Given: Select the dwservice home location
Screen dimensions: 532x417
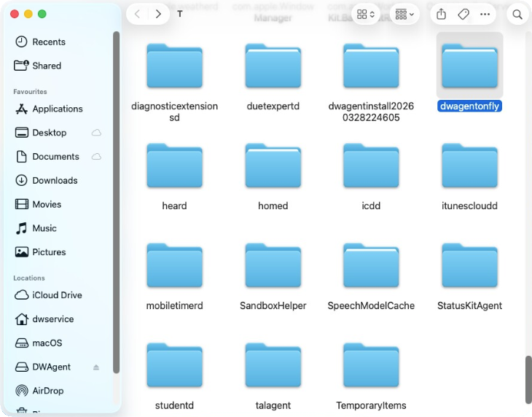Looking at the screenshot, I should 52,319.
